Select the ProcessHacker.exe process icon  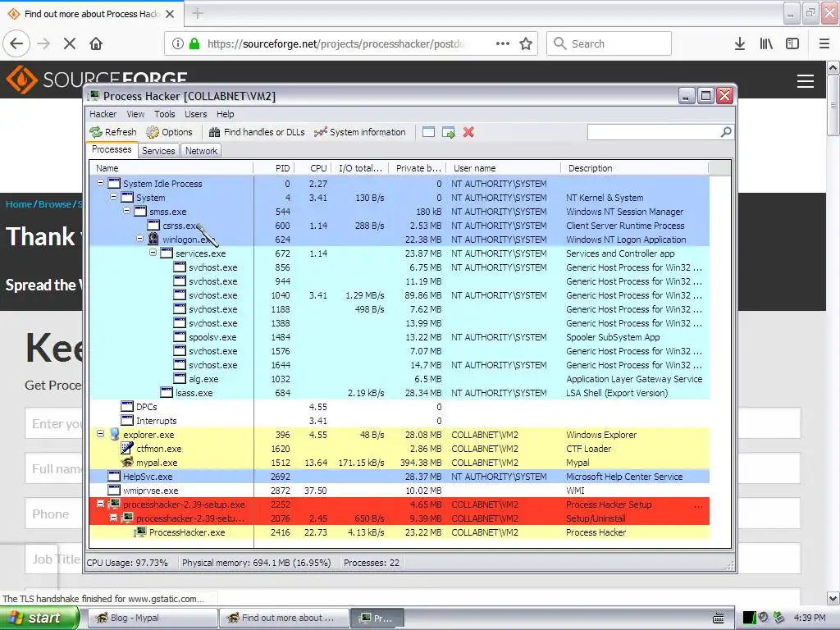point(140,532)
